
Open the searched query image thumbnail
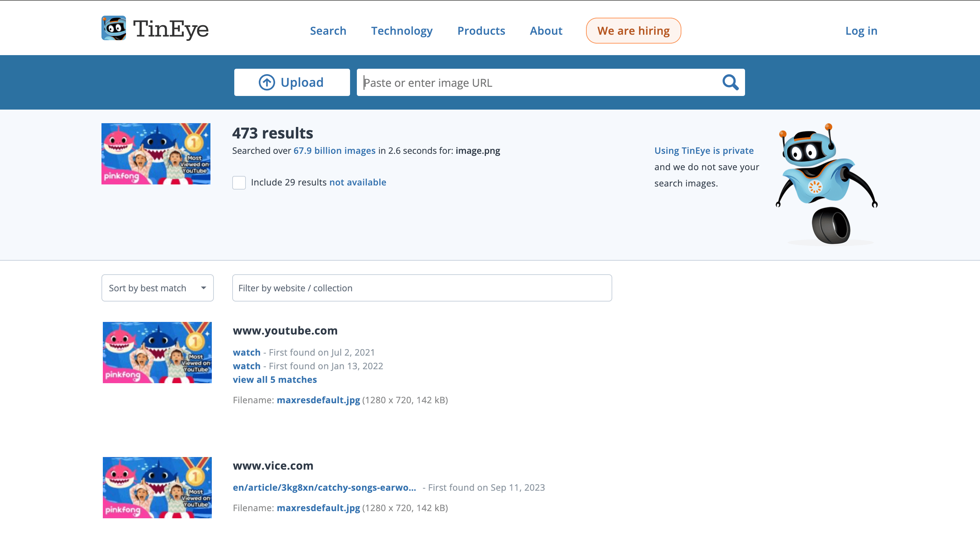[x=156, y=154]
